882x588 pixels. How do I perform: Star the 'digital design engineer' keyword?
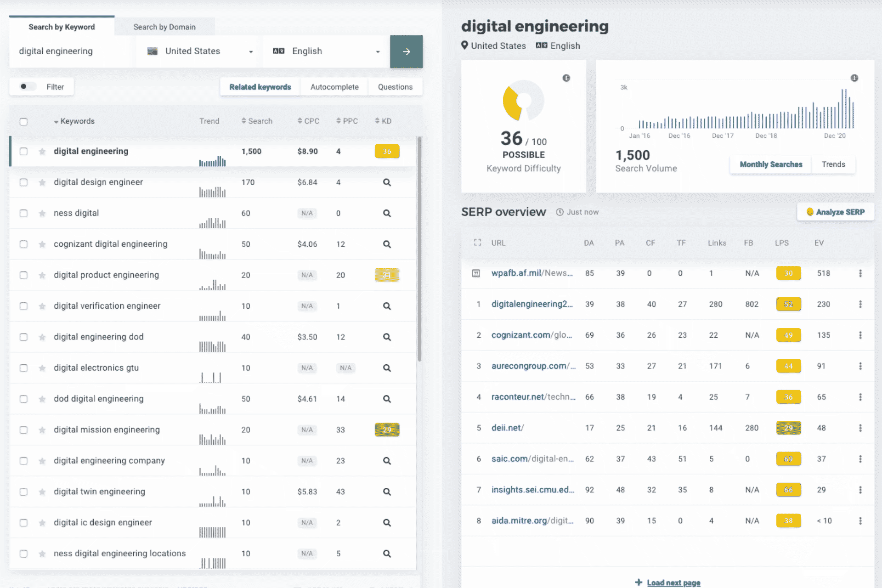click(x=42, y=182)
